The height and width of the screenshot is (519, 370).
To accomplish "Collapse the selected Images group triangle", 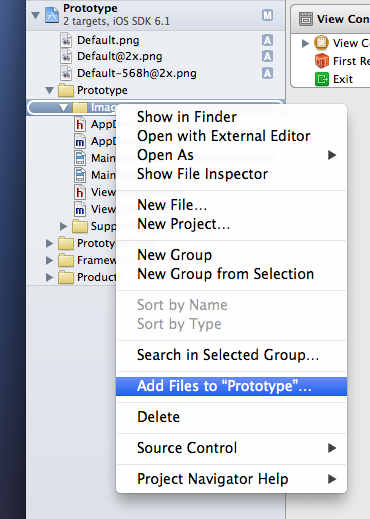I will click(64, 107).
